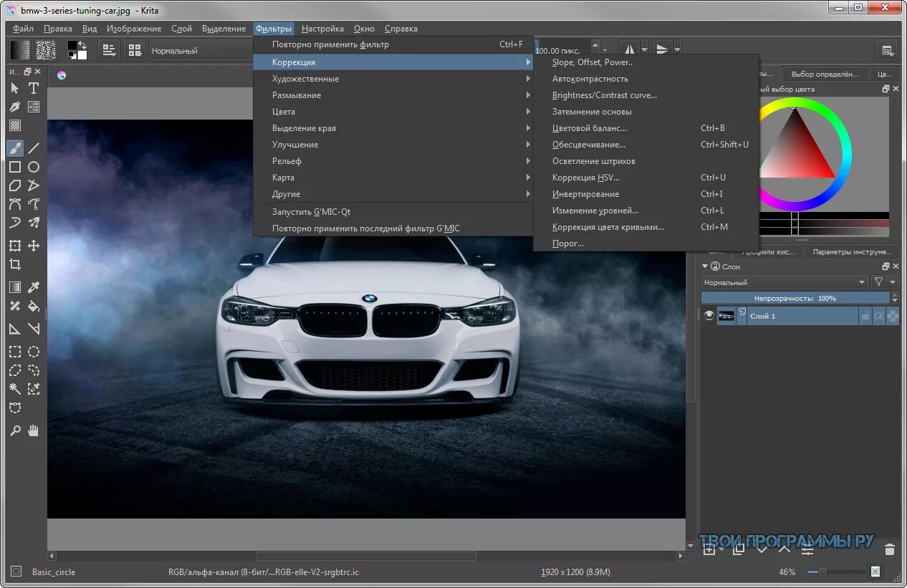The height and width of the screenshot is (588, 907).
Task: Toggle alpha lock checker on Слой 1
Action: 892,316
